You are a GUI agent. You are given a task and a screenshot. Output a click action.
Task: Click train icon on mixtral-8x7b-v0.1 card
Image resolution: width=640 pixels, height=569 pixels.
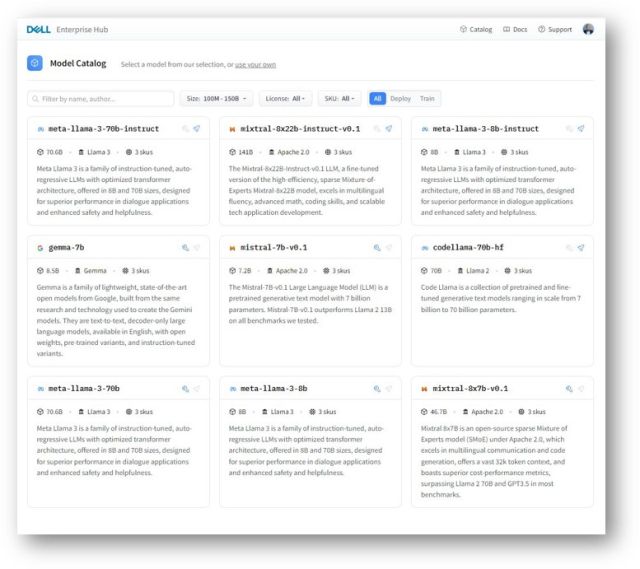pos(569,388)
